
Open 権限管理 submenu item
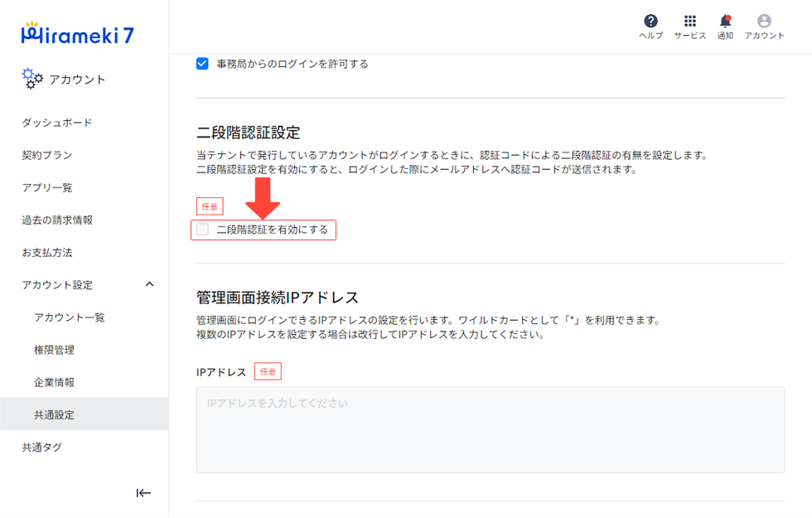(55, 350)
